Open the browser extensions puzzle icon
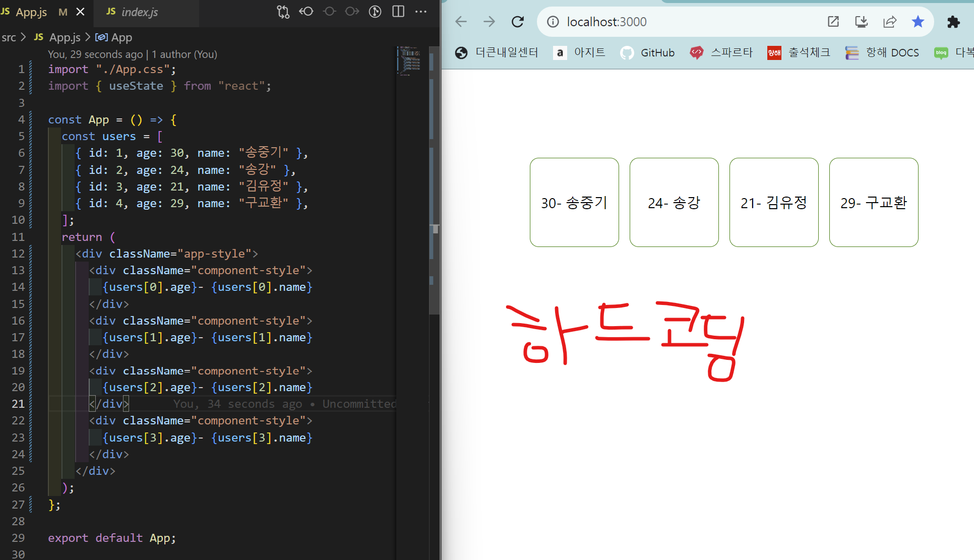Image resolution: width=974 pixels, height=560 pixels. point(953,22)
